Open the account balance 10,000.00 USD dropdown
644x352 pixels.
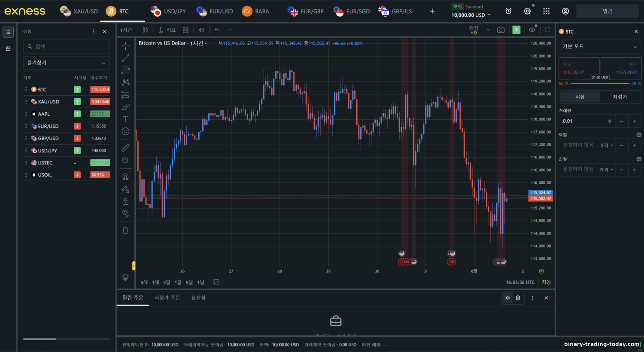tap(471, 15)
